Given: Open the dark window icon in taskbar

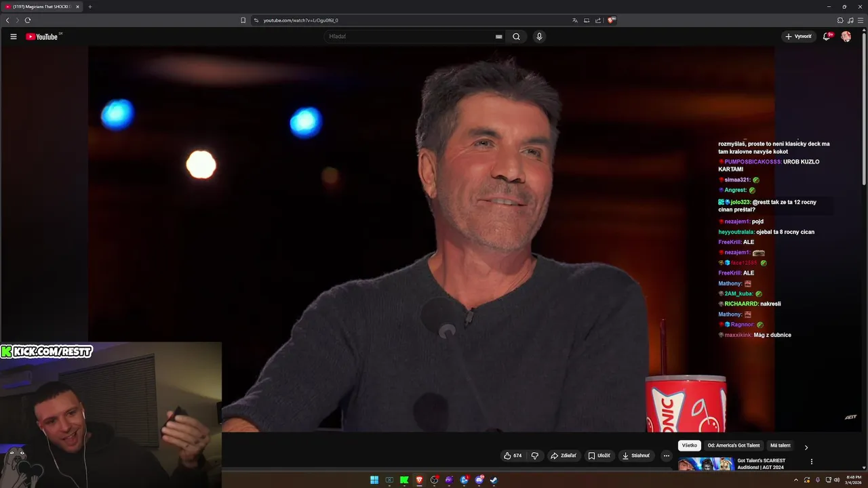Looking at the screenshot, I should pyautogui.click(x=389, y=480).
